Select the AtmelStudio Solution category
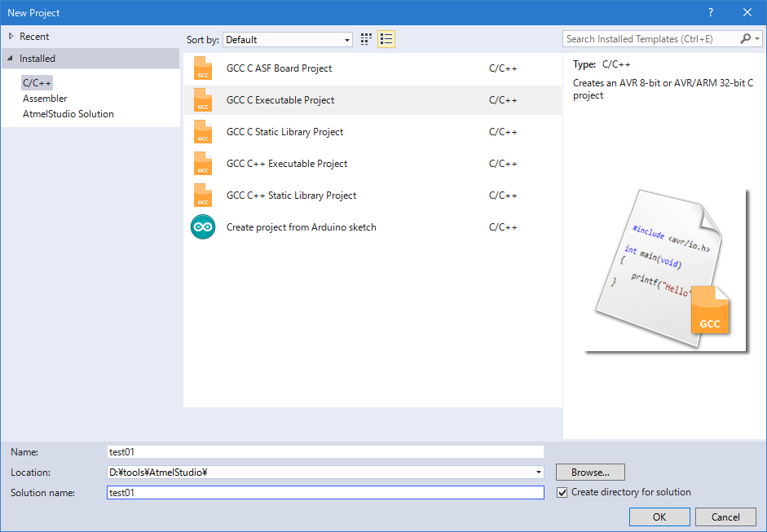767x532 pixels. (68, 114)
